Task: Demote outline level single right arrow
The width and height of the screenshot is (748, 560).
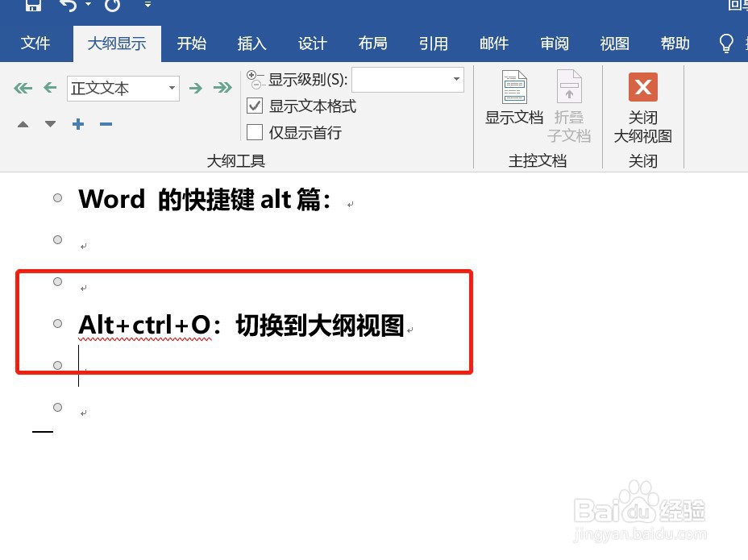Action: pyautogui.click(x=196, y=88)
